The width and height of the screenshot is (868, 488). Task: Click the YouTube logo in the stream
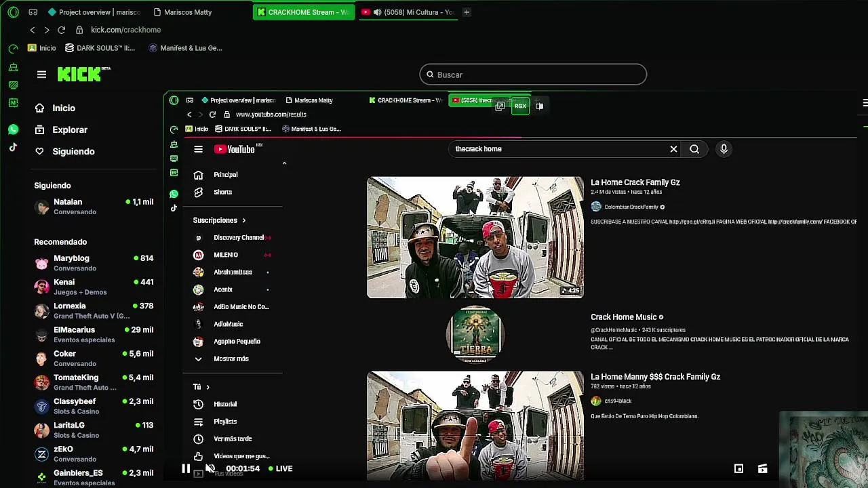[x=235, y=149]
